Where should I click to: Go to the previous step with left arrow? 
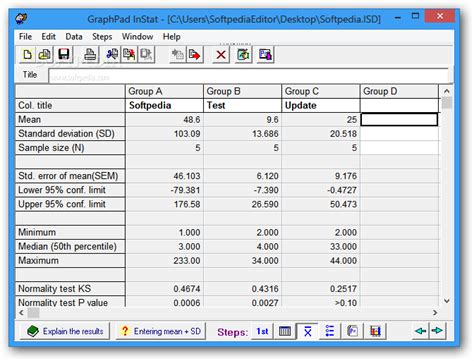[x=421, y=331]
